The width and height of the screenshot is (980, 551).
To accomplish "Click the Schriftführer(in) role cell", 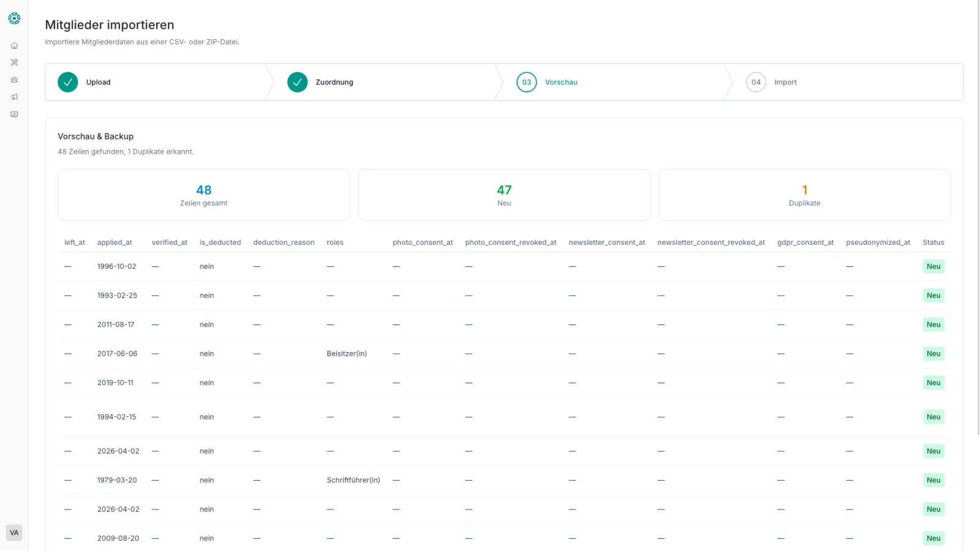I will 353,481.
